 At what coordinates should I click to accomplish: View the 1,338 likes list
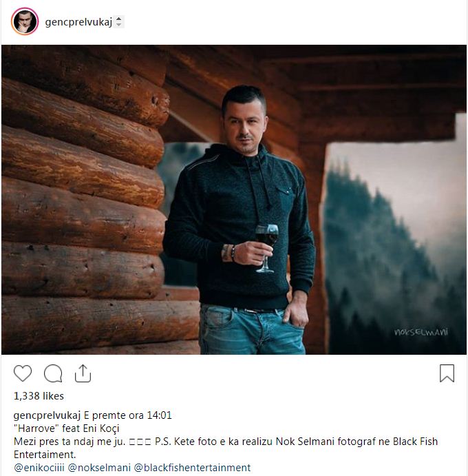click(39, 396)
